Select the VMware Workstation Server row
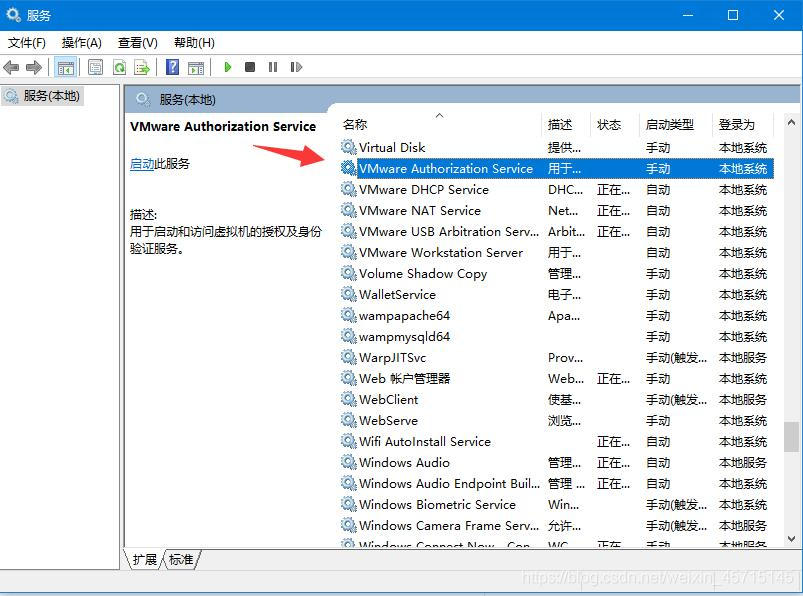This screenshot has height=596, width=803. (x=557, y=252)
